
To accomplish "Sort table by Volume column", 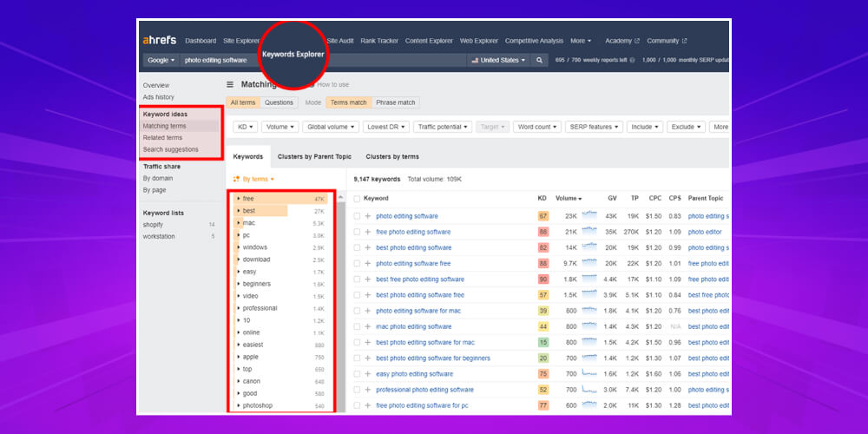I will click(569, 198).
